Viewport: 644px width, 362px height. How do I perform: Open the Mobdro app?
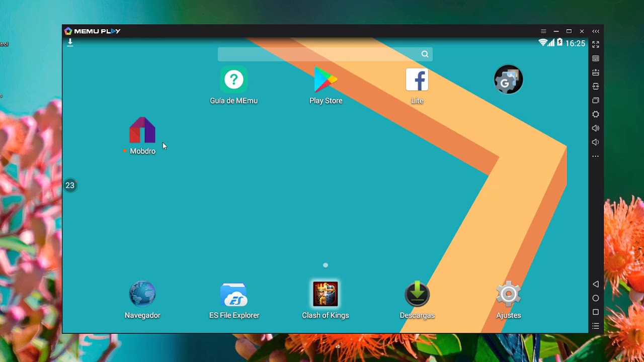pos(142,131)
